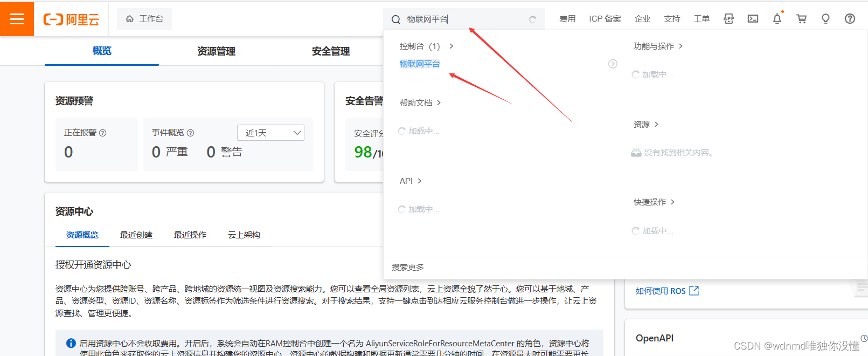
Task: Open the 近1天 time range dropdown
Action: tap(270, 133)
